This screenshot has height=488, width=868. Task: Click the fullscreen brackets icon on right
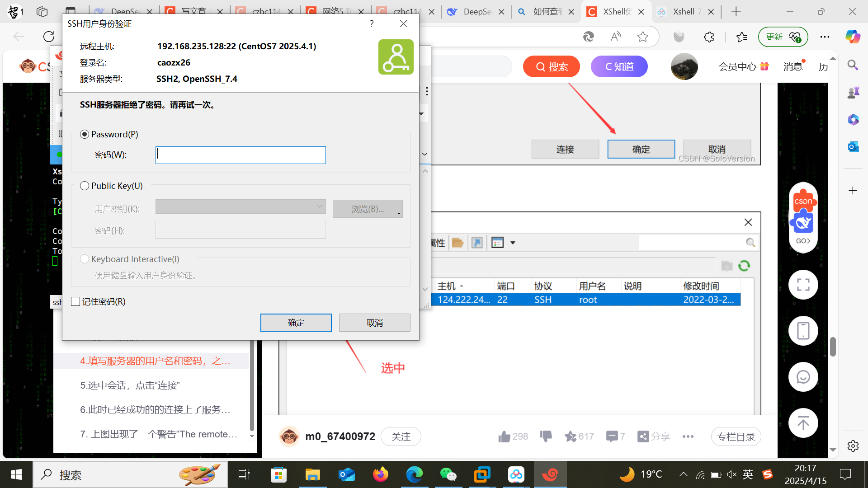(x=803, y=285)
